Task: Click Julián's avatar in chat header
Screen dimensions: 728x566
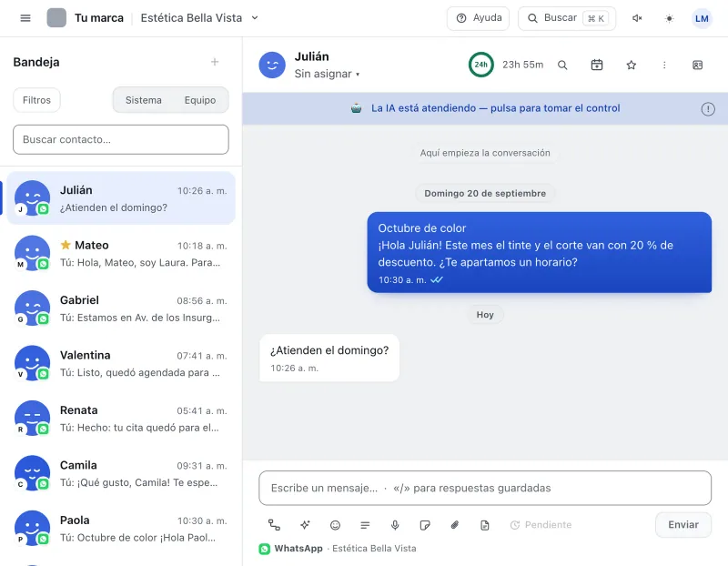Action: [x=272, y=65]
